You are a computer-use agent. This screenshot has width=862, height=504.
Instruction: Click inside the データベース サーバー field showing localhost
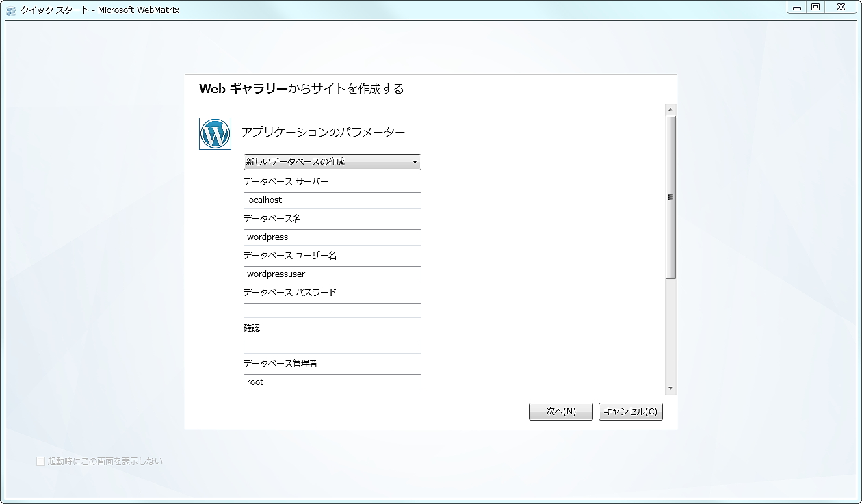332,200
